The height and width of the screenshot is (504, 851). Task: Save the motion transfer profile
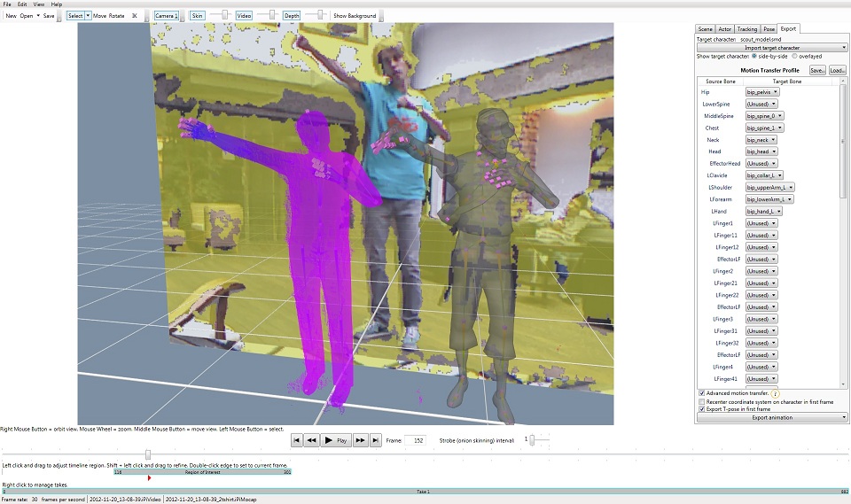click(816, 70)
